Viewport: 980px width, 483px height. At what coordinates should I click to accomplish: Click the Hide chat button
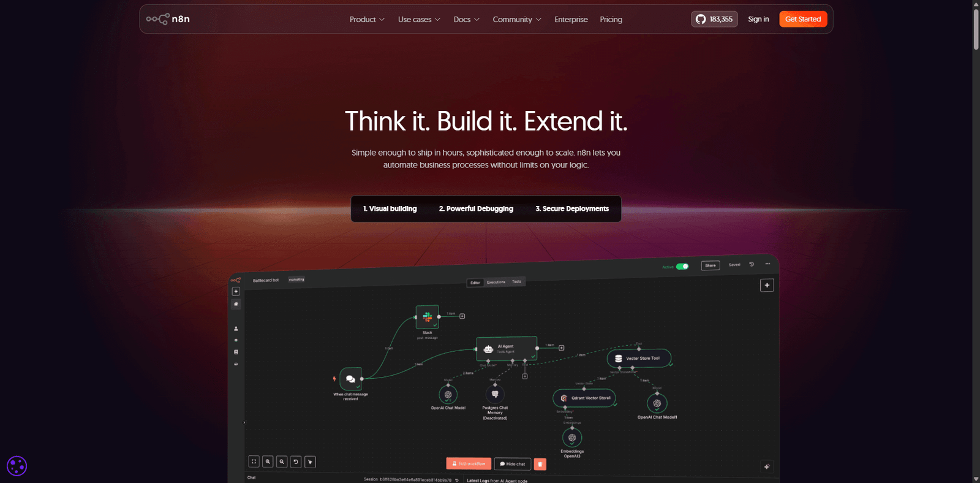(512, 464)
